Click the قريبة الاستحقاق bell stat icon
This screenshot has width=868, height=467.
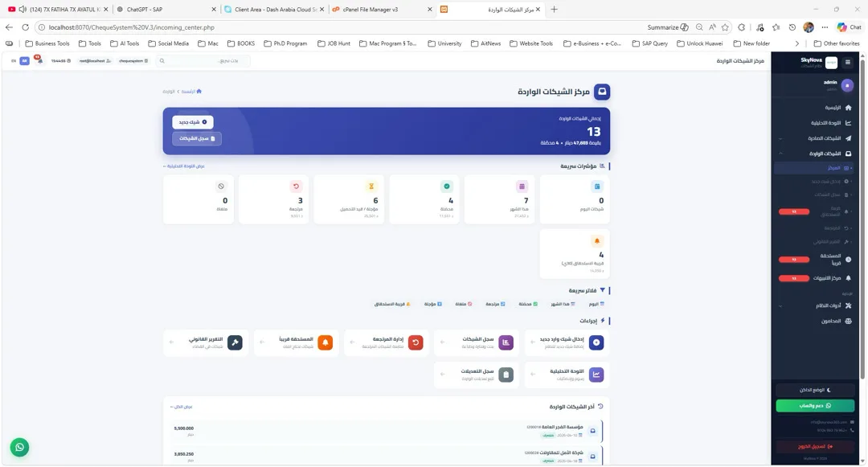coord(596,240)
